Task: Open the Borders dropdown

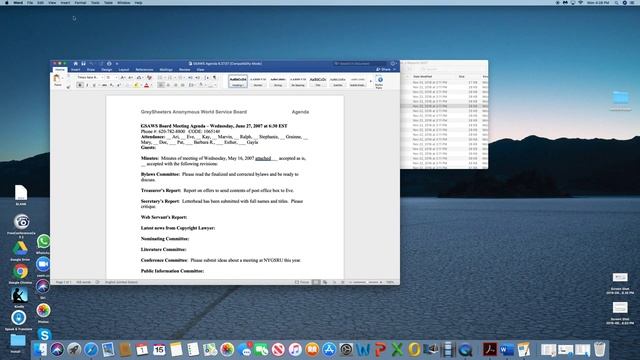Action: click(215, 85)
